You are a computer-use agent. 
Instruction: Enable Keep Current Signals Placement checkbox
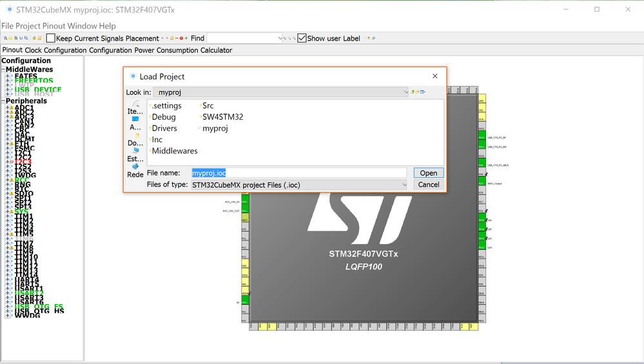point(50,38)
